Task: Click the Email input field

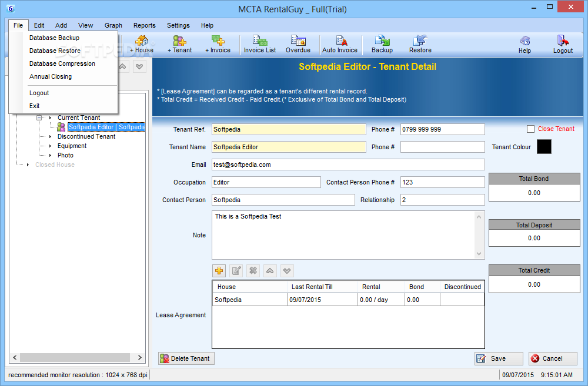Action: click(348, 165)
